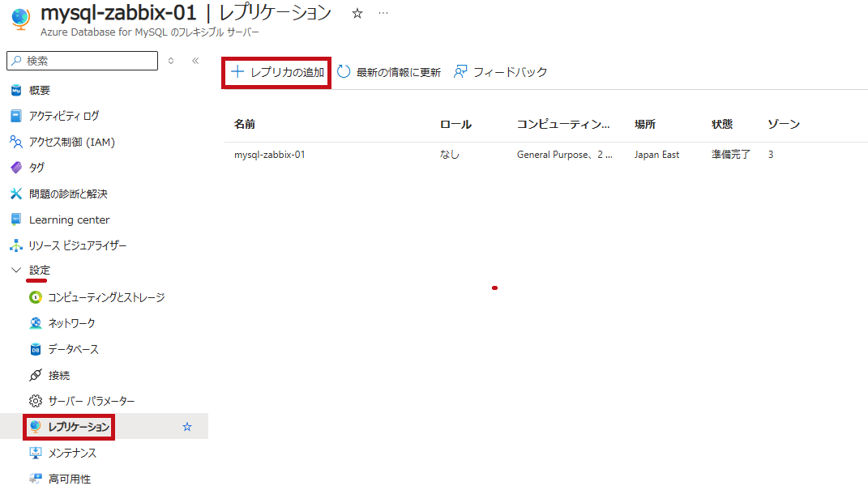Open the more options ellipsis in header
Screen dimensions: 868x490
(x=383, y=13)
